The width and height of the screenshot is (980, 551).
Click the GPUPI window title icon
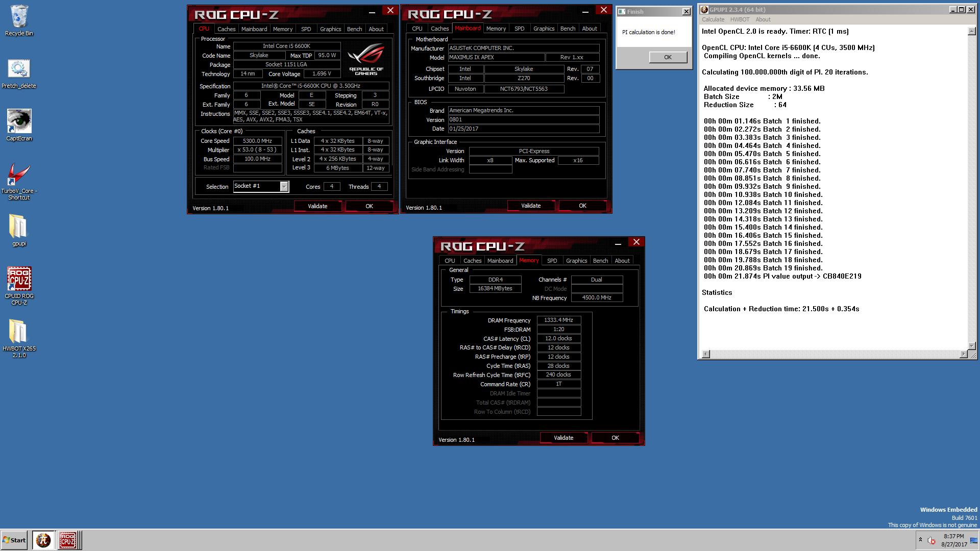[704, 10]
